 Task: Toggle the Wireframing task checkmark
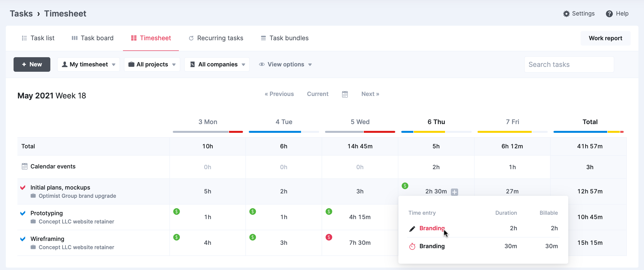coord(23,239)
